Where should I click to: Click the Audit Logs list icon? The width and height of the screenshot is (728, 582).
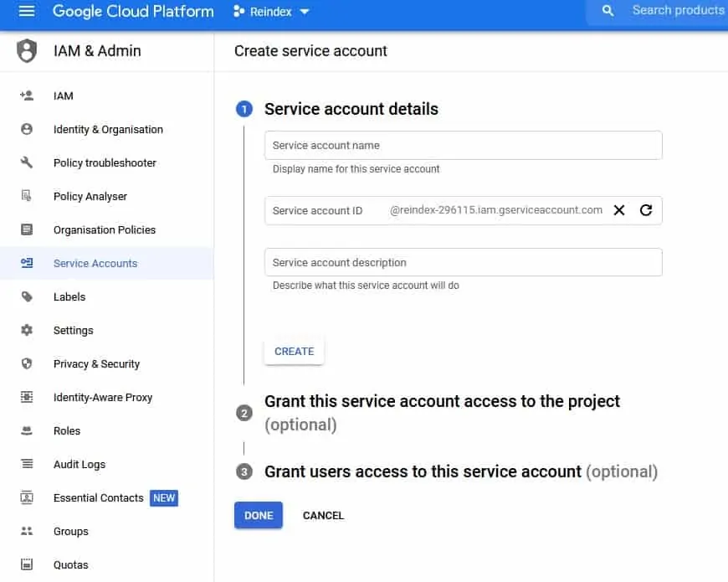(x=27, y=464)
